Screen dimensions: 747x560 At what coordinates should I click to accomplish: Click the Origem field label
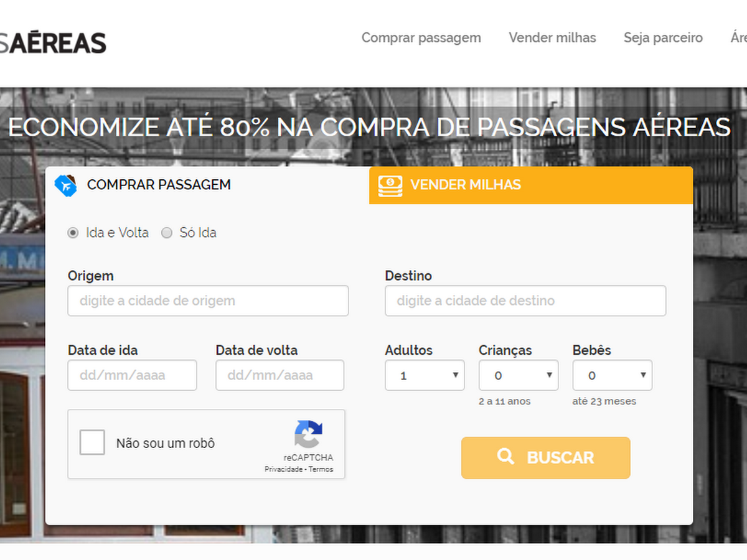pyautogui.click(x=91, y=276)
